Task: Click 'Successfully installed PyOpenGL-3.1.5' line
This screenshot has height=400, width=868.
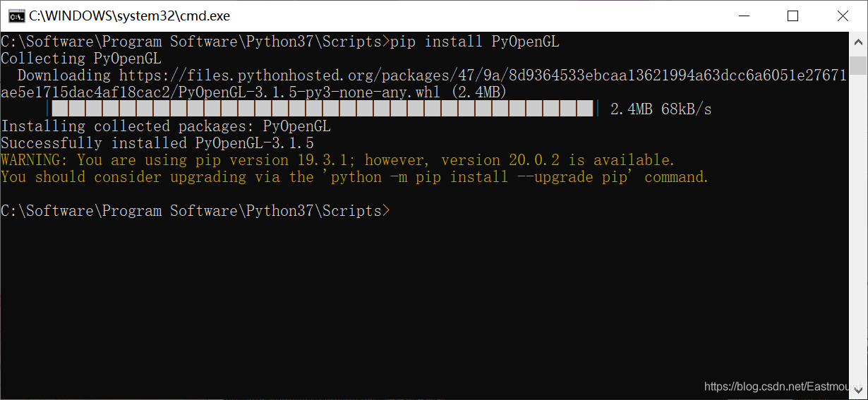Action: [157, 143]
